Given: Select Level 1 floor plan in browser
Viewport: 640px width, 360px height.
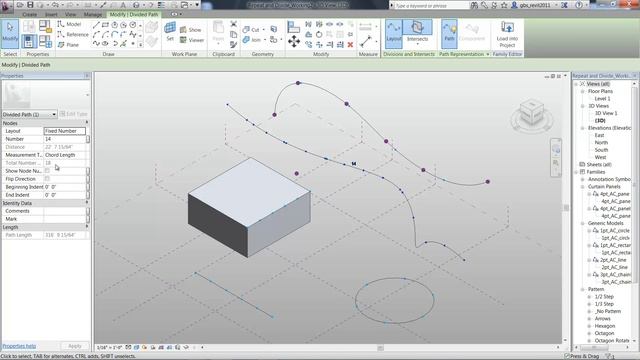Looking at the screenshot, I should point(602,99).
